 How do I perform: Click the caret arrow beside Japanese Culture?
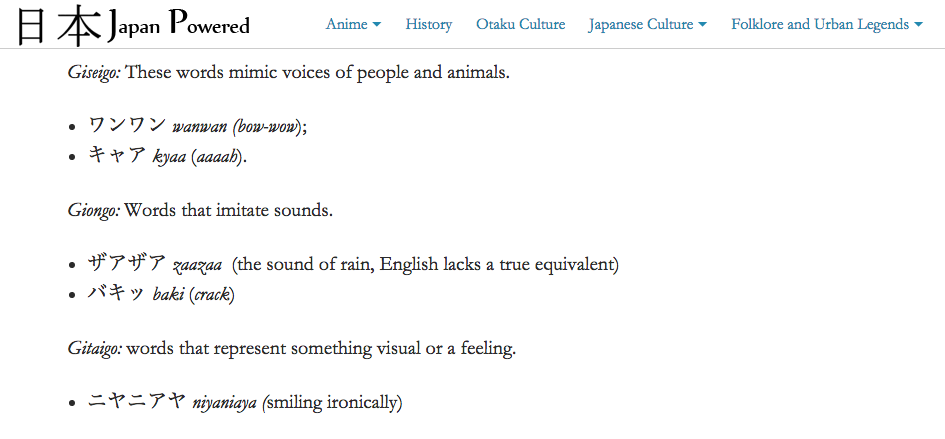[x=703, y=25]
